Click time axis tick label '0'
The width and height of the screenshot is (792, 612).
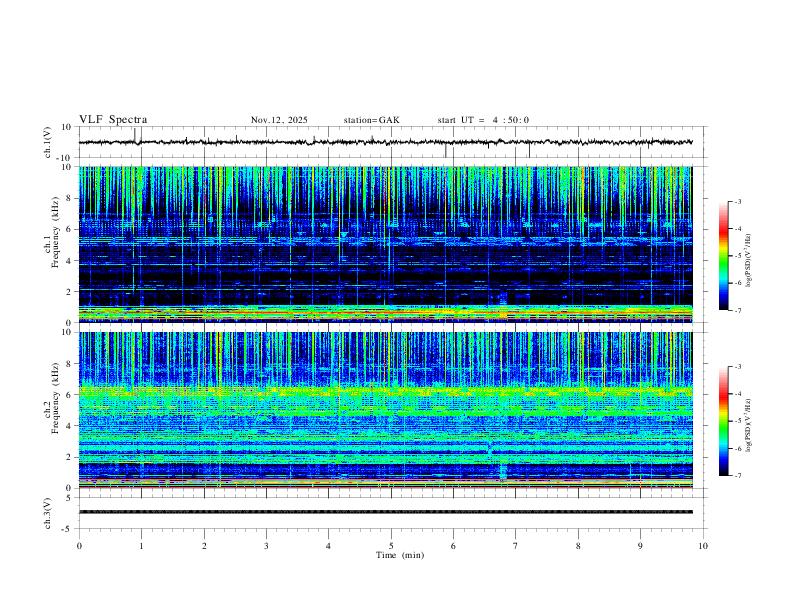point(79,546)
